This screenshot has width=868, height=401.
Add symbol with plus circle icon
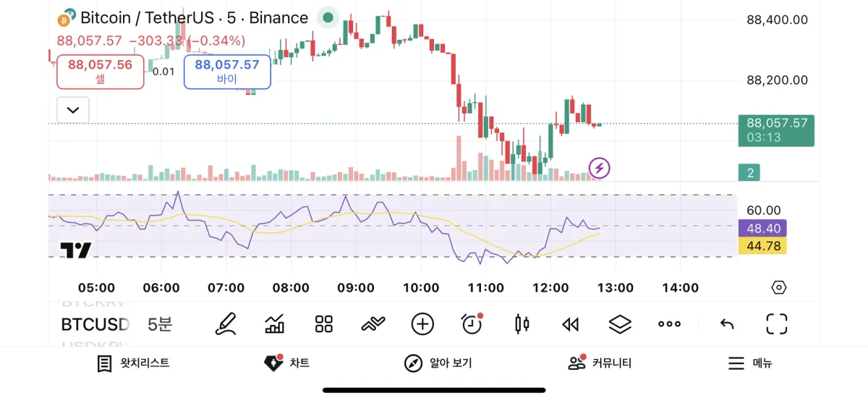coord(422,324)
